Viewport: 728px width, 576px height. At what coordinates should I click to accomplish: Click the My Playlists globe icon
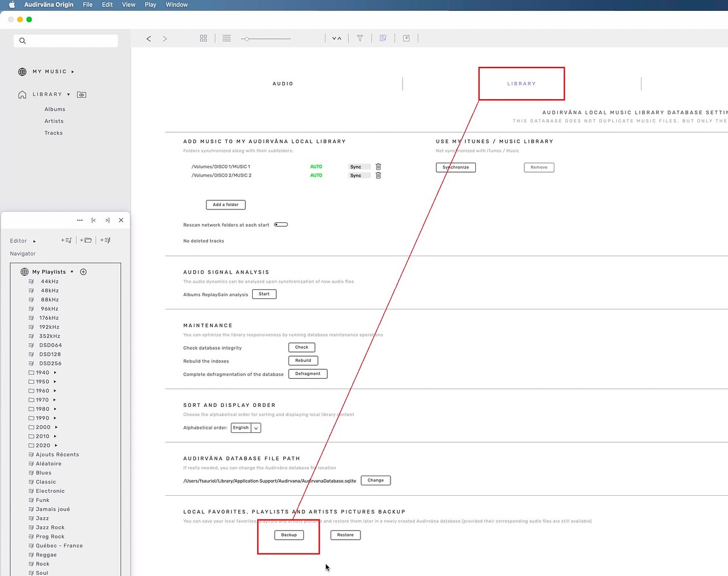pos(24,272)
